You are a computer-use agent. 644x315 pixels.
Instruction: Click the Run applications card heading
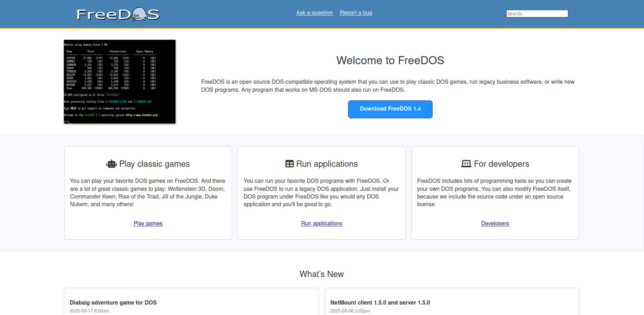tap(327, 163)
